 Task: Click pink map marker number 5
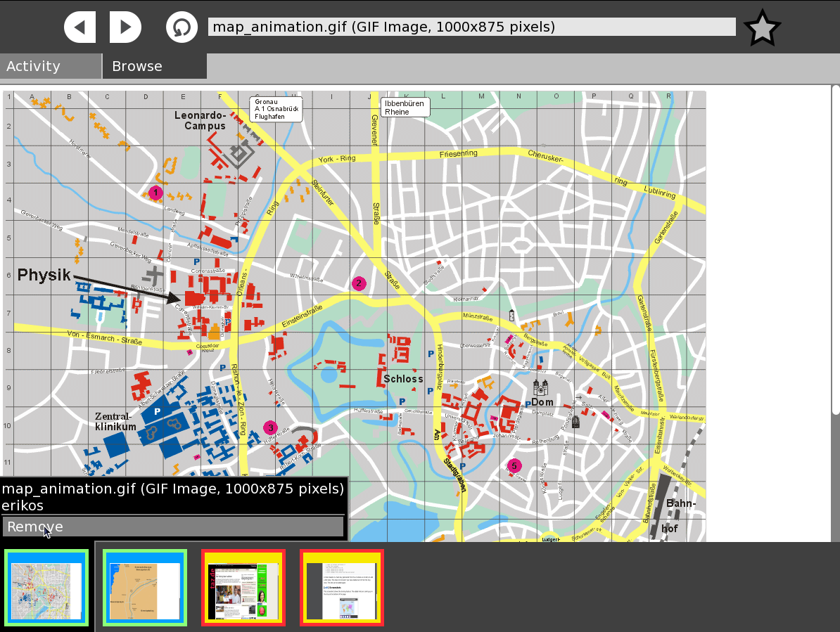coord(514,465)
